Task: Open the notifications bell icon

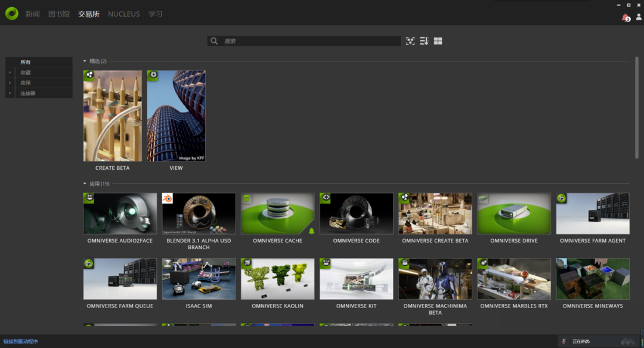Action: tap(626, 18)
